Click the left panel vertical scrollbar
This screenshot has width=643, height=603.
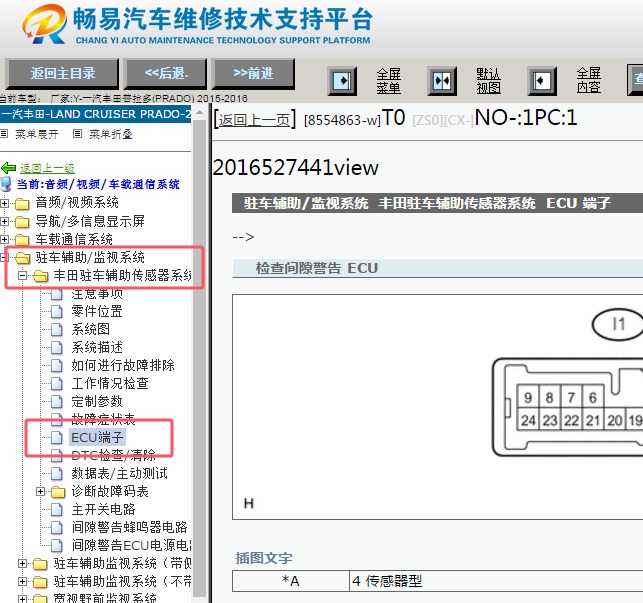[200, 356]
